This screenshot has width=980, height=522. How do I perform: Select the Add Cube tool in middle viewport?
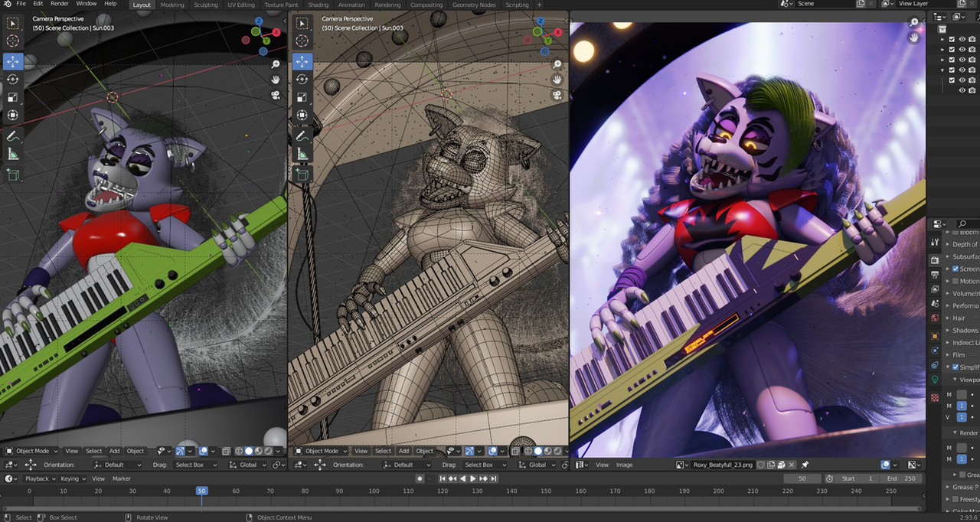tap(302, 175)
